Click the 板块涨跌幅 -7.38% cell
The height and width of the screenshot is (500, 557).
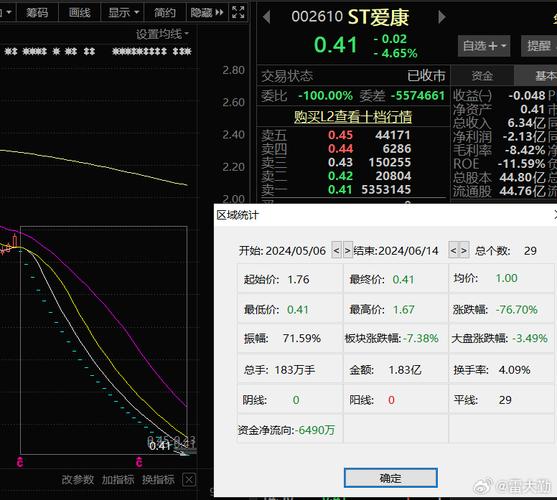point(396,338)
